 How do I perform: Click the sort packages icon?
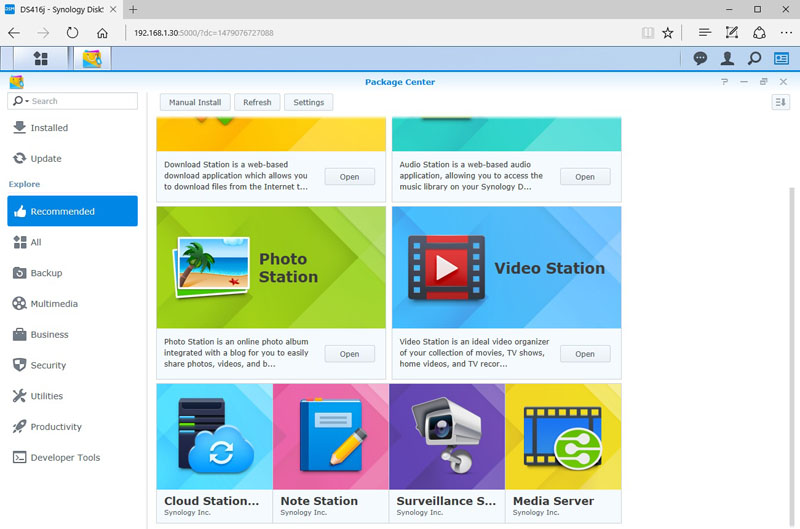click(781, 102)
